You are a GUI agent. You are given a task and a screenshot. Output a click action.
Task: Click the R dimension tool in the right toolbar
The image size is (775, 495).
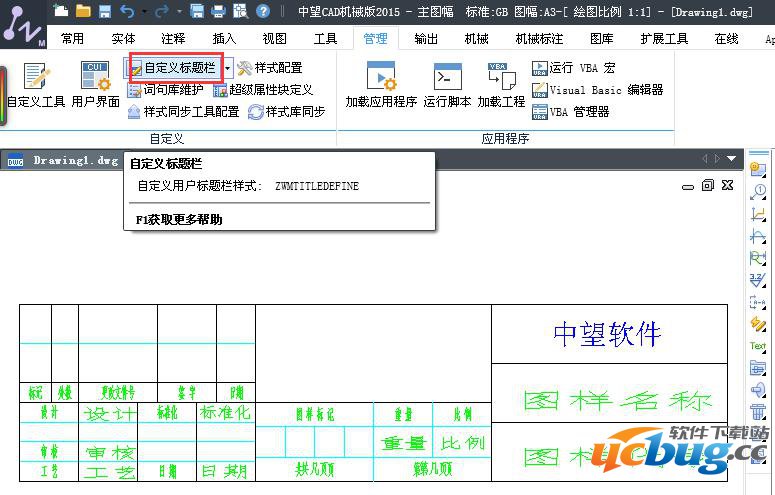point(757,258)
